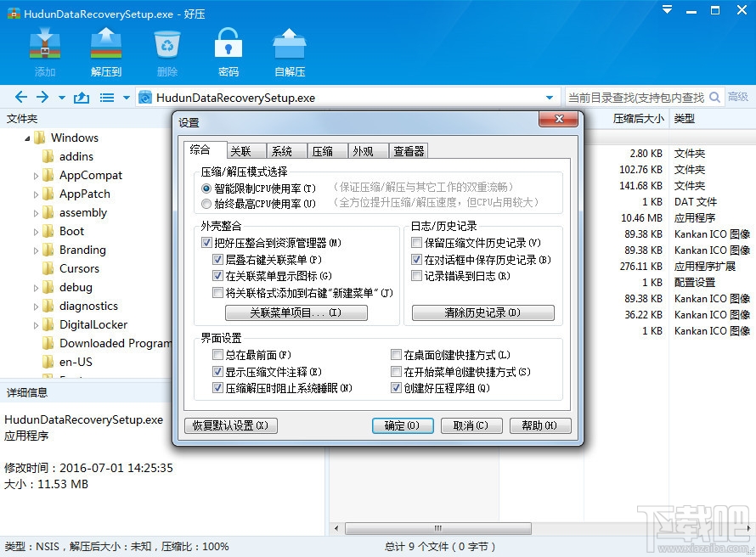The height and width of the screenshot is (557, 756).
Task: Open 帮助 help button in dialog
Action: pyautogui.click(x=540, y=425)
